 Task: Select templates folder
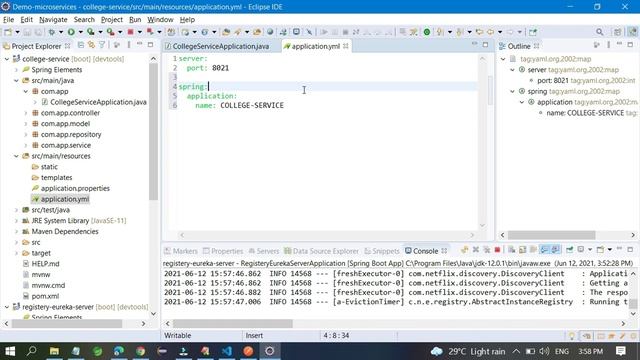pyautogui.click(x=56, y=178)
